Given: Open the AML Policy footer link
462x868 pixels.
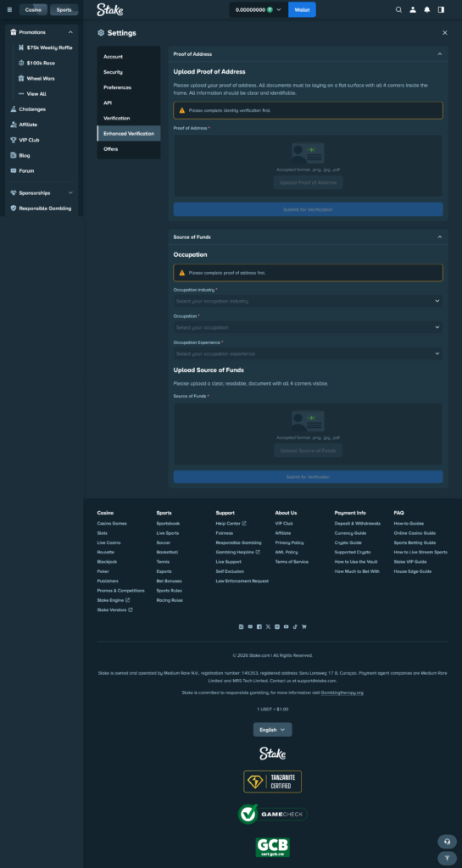Looking at the screenshot, I should tap(286, 552).
